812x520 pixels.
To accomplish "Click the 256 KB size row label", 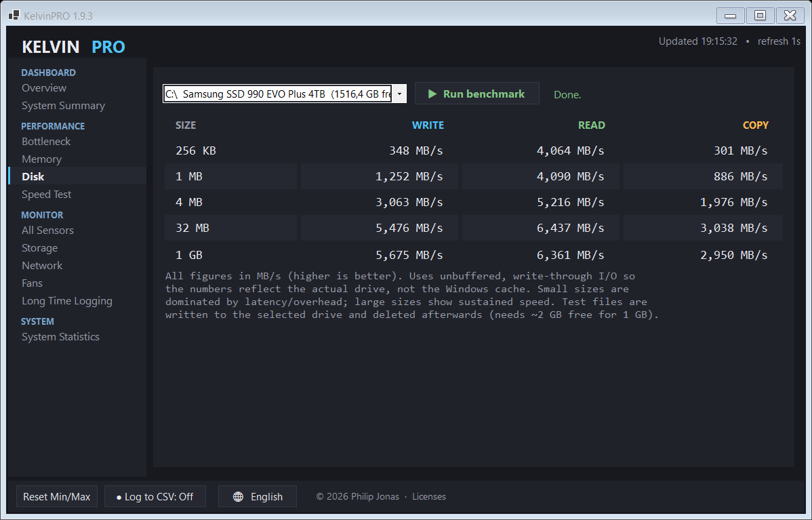I will coord(196,151).
